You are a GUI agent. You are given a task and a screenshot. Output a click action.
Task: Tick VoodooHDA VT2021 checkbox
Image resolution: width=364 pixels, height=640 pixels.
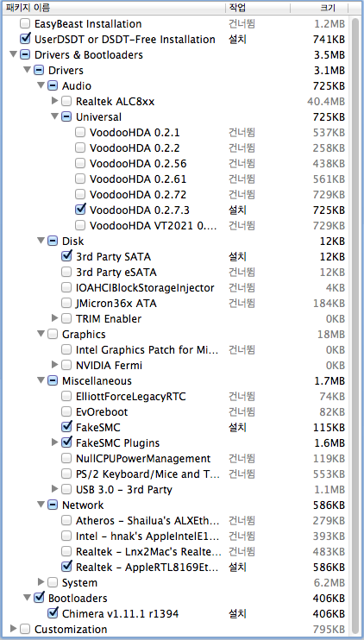tap(80, 225)
